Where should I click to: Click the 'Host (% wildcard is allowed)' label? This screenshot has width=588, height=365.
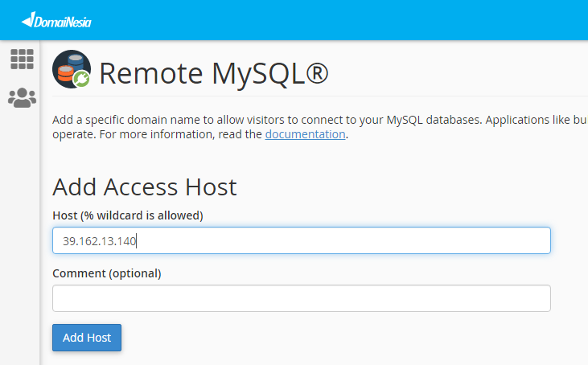coord(127,215)
